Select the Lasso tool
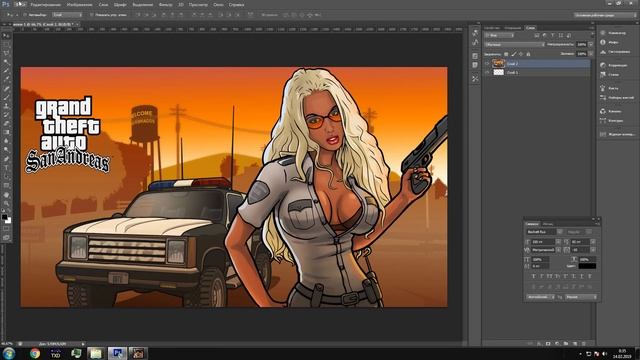Viewport: 640px width, 360px height. click(6, 53)
